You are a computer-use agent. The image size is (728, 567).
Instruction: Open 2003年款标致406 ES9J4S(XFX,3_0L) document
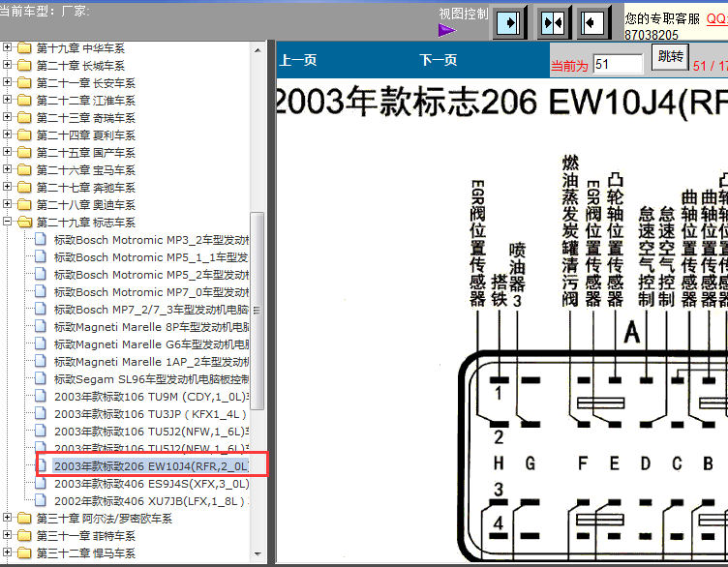point(151,484)
